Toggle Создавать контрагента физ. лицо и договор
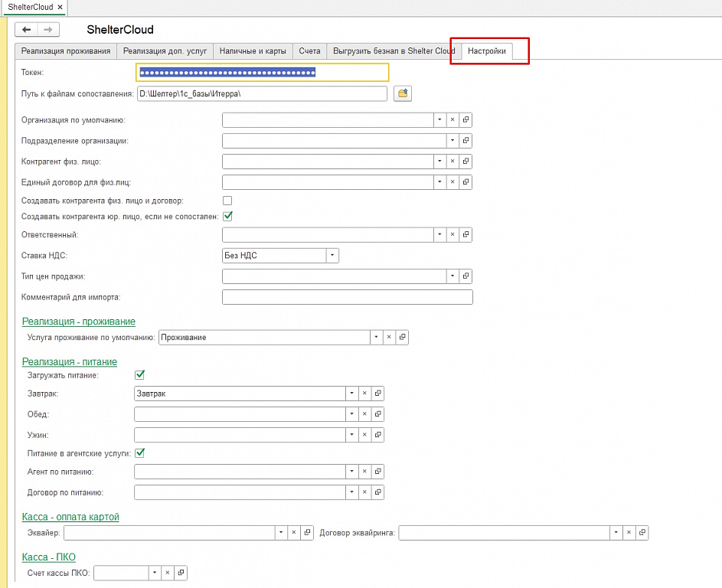Image resolution: width=722 pixels, height=588 pixels. pyautogui.click(x=227, y=201)
